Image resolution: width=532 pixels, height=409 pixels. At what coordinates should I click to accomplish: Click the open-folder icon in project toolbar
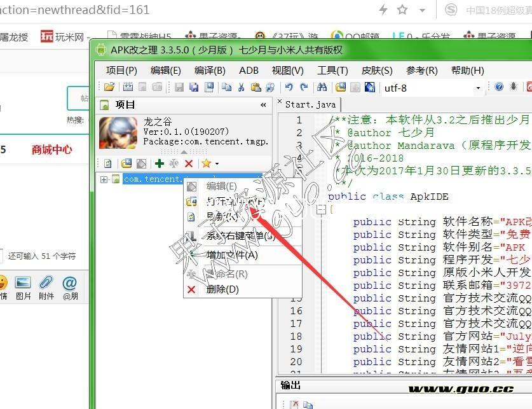coord(126,163)
